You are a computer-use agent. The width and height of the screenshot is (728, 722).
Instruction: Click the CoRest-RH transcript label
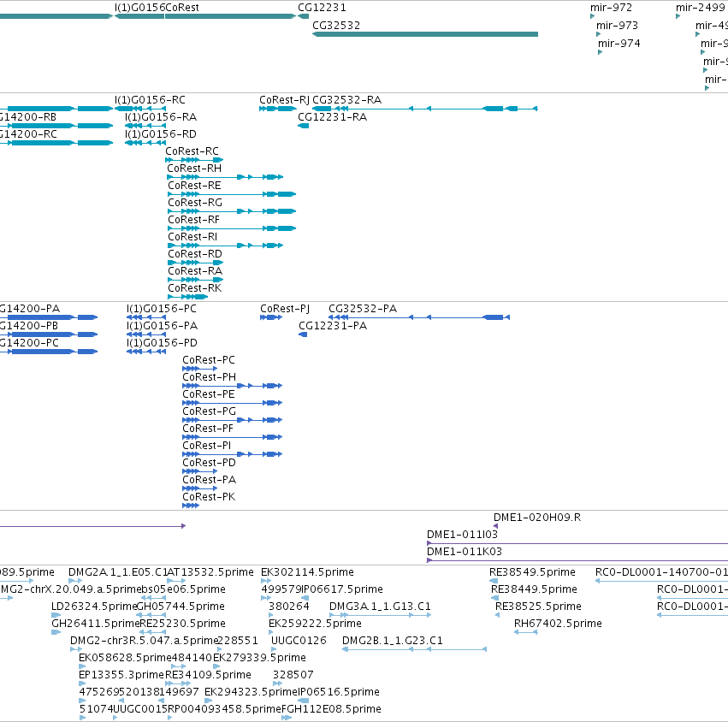pos(194,169)
